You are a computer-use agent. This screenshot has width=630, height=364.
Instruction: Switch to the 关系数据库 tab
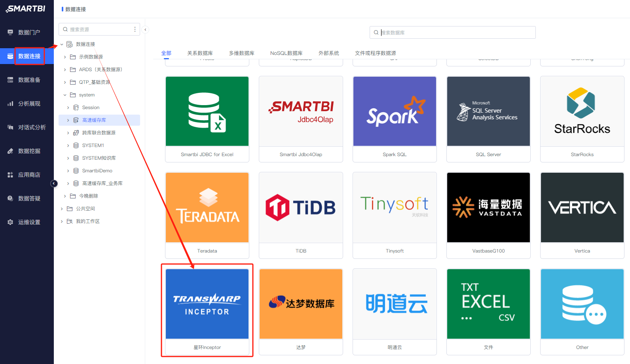click(200, 53)
